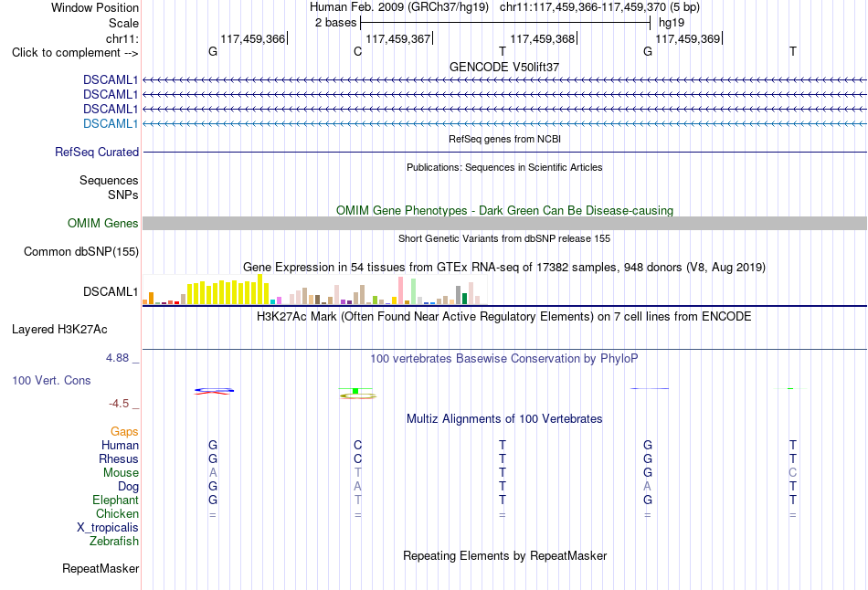Viewport: 868px width, 590px height.
Task: Click the -4.5 conservation scale value
Action: (119, 404)
